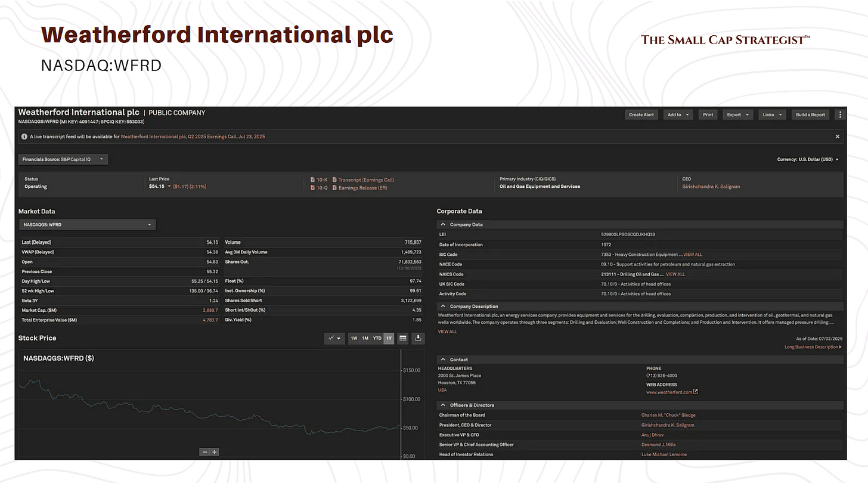Viewport: 868px width, 483px height.
Task: Click VIEW ALL next to SIC Code
Action: click(x=693, y=255)
